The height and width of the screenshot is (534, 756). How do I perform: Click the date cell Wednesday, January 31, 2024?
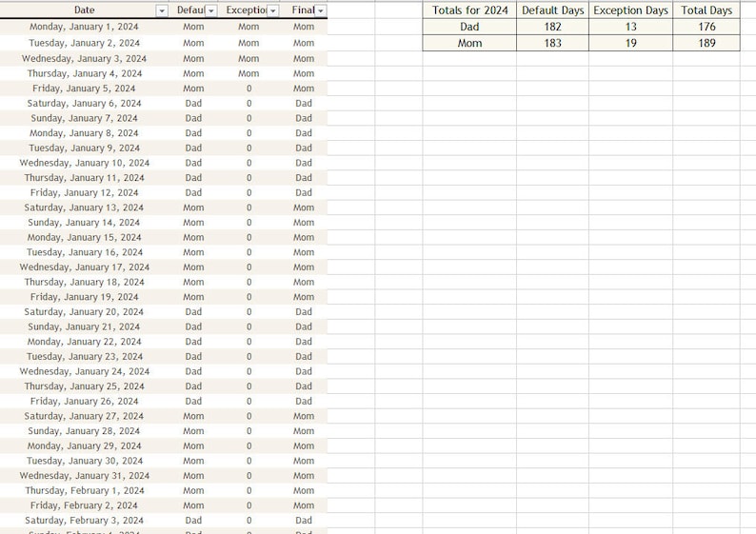[85, 476]
